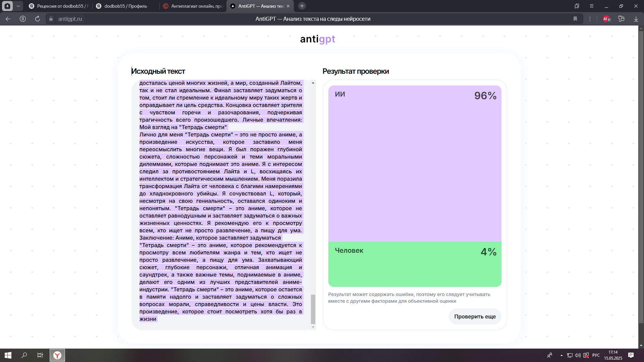The width and height of the screenshot is (644, 362).
Task: Switch to the dodbob55 / Профиль tab
Action: [x=126, y=6]
